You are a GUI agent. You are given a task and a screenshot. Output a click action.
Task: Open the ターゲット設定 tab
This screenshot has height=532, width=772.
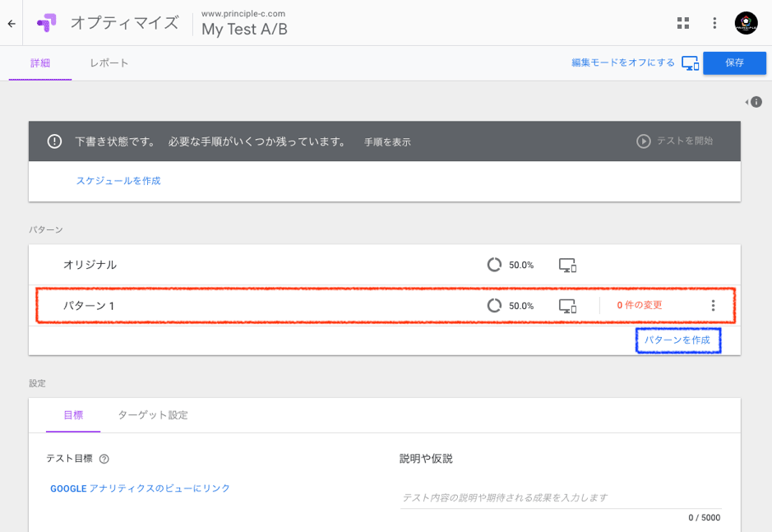[153, 415]
